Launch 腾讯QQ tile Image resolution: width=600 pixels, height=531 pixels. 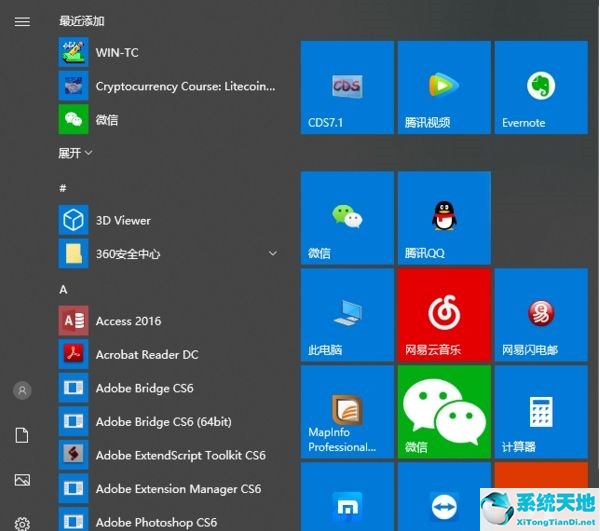coord(444,218)
